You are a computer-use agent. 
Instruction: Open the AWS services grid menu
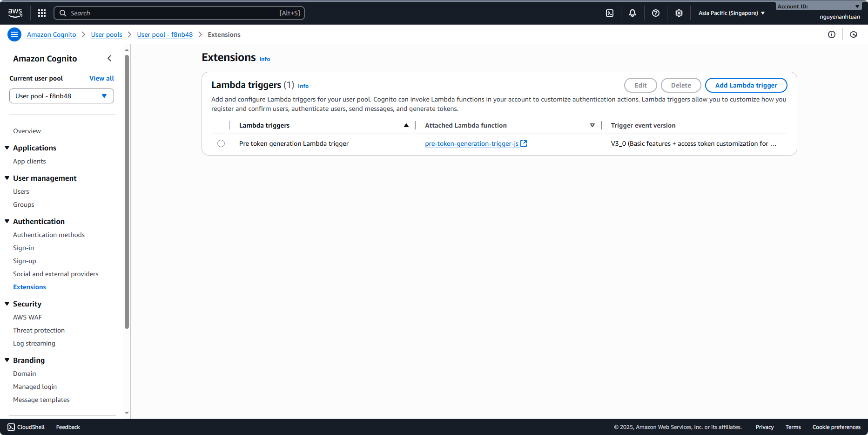point(42,13)
